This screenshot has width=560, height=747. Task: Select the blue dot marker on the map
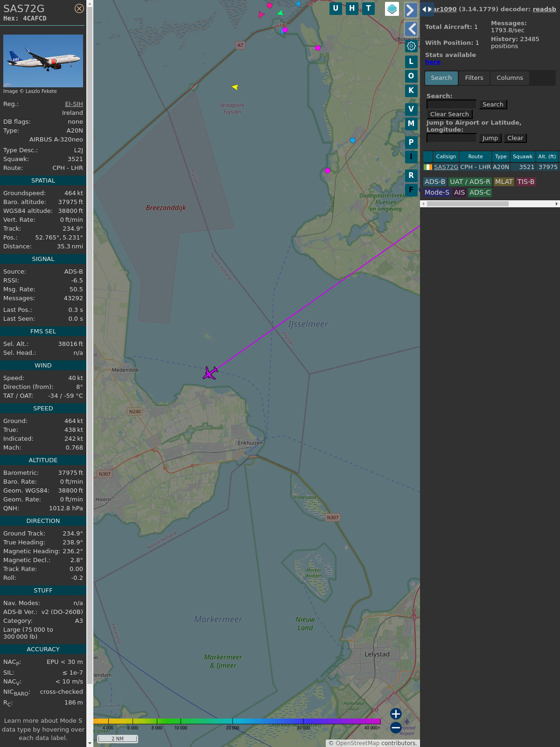pos(353,140)
